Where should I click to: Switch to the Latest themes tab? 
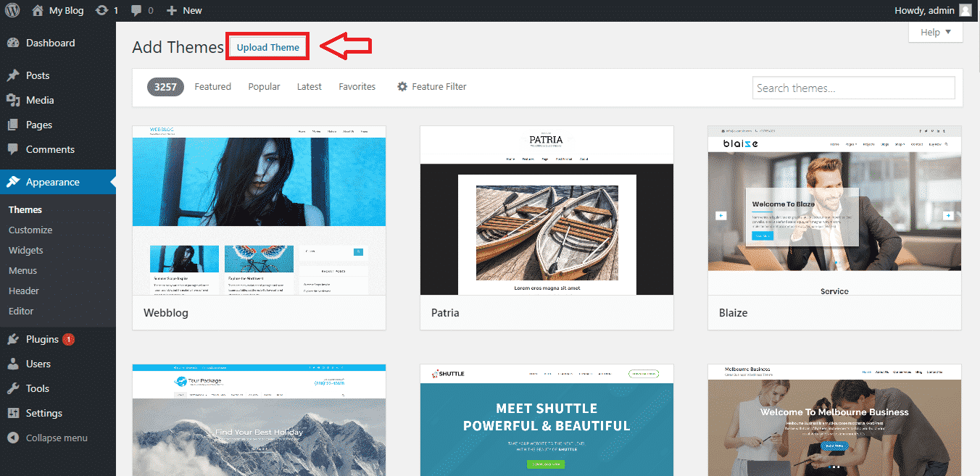click(310, 86)
